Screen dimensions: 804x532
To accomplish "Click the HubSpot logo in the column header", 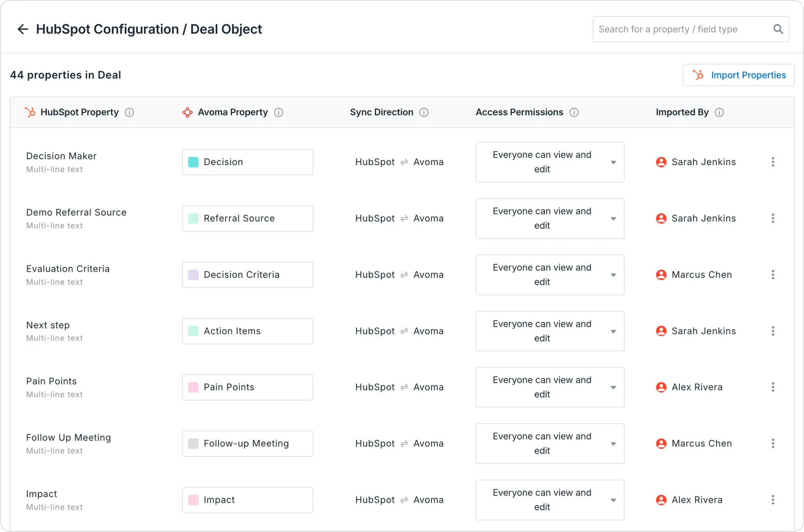I will pos(30,112).
